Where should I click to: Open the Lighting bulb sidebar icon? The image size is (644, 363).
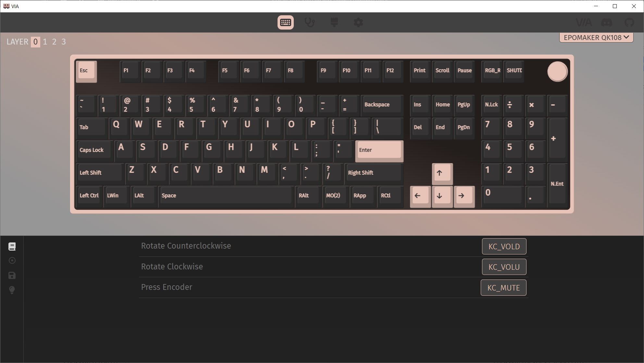tap(12, 290)
